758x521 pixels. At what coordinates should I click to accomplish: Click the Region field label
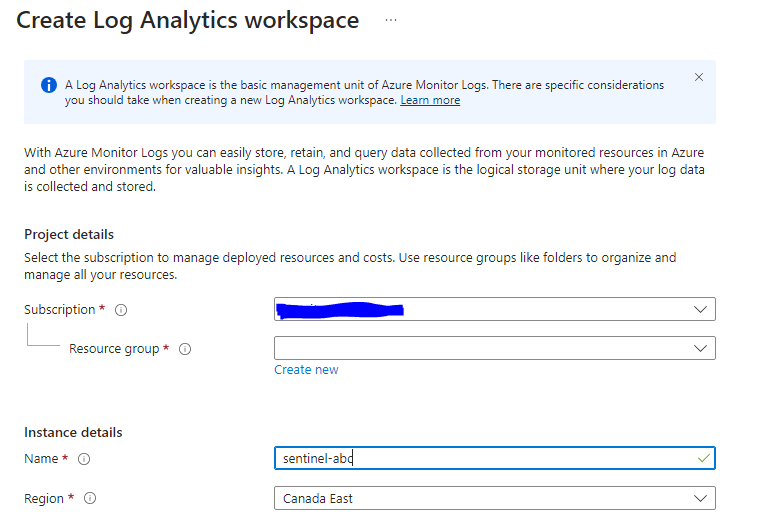pyautogui.click(x=44, y=498)
